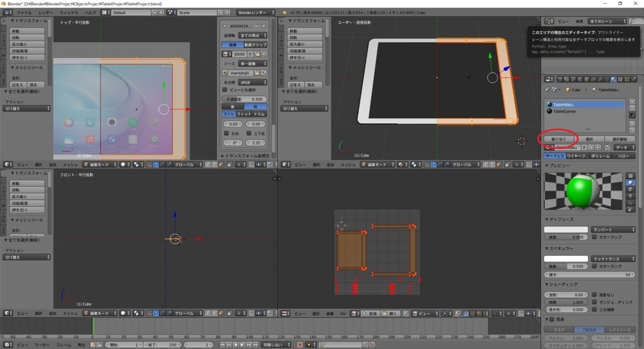Remove material slot with minus button
This screenshot has width=644, height=349.
tap(632, 108)
